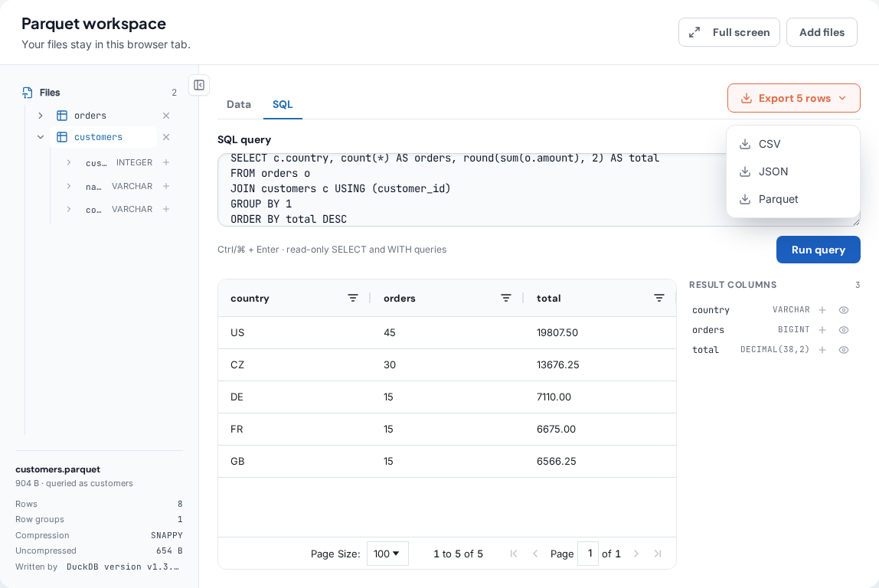Viewport: 879px width, 588px height.
Task: Remove the orders file
Action: click(166, 116)
